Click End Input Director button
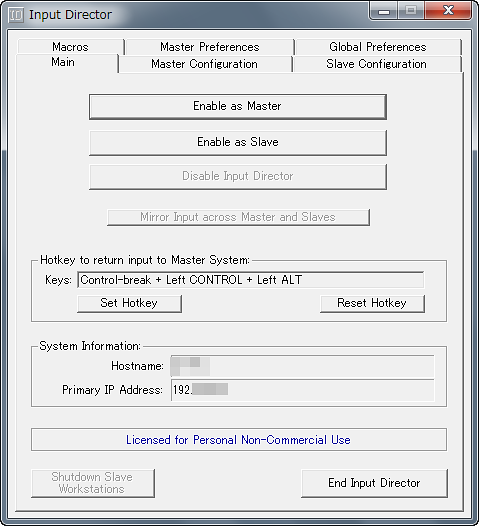This screenshot has height=526, width=479. 374,483
